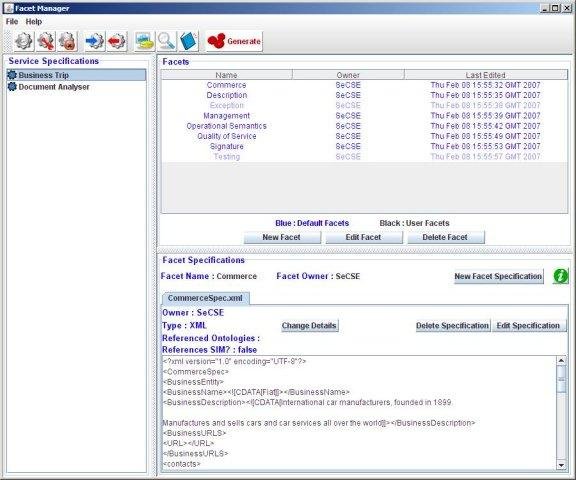576x480 pixels.
Task: Close the Facet Manager window
Action: 567,8
